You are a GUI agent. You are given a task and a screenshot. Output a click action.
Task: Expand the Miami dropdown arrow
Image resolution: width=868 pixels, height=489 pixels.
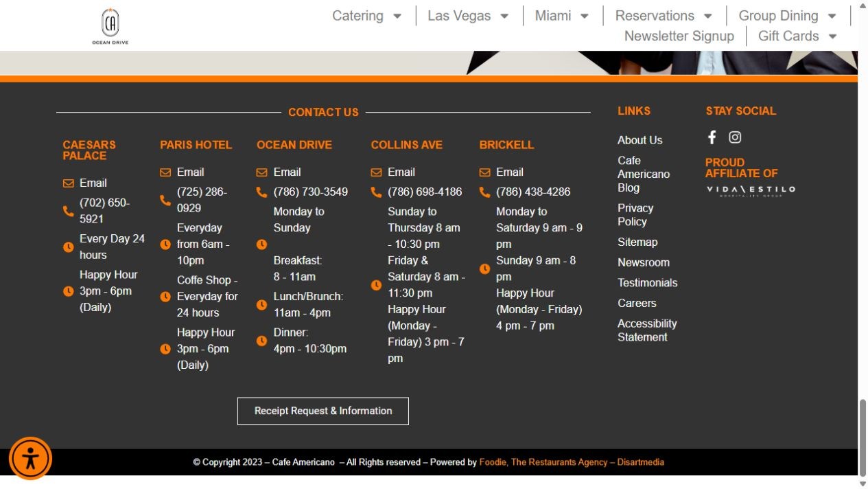[585, 16]
